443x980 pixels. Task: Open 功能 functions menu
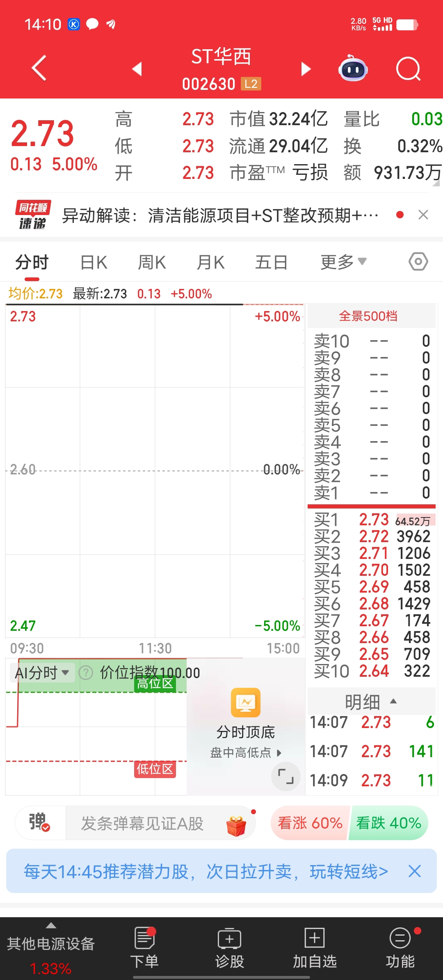tap(400, 948)
